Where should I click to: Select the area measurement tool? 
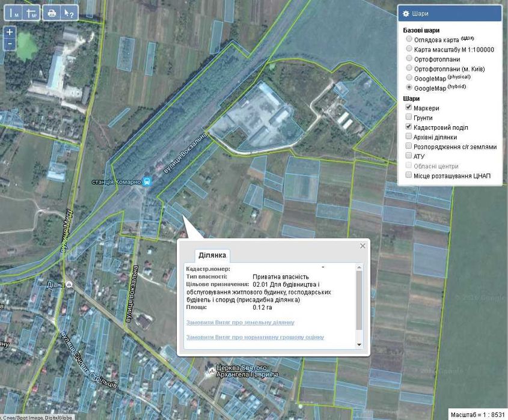click(x=32, y=13)
